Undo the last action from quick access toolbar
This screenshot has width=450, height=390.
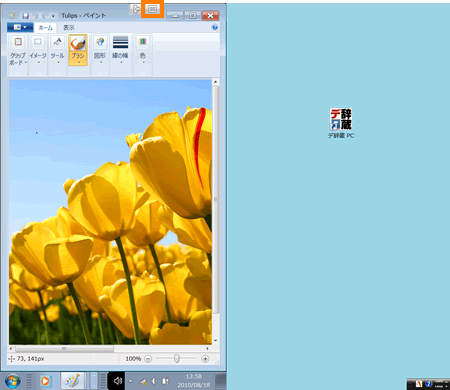36,16
